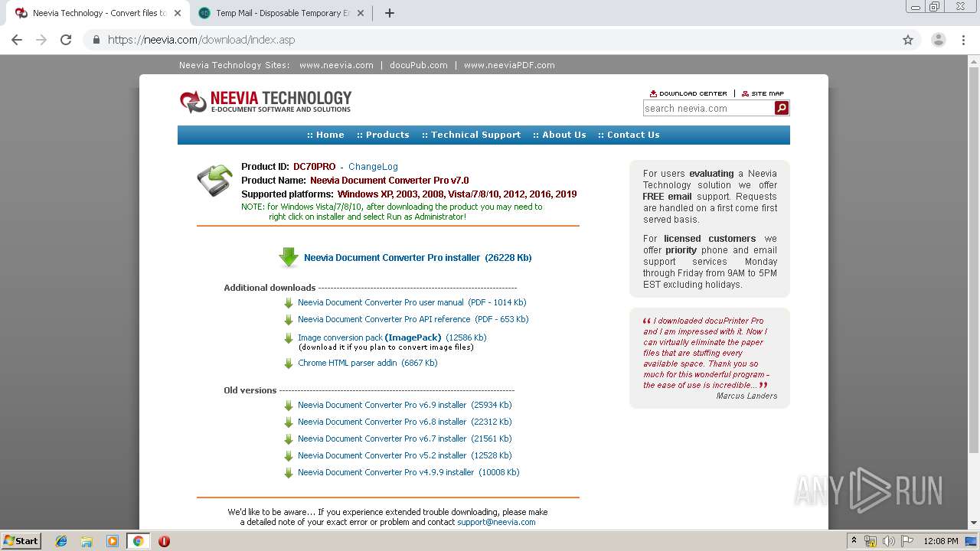
Task: Click the browser forward arrow
Action: click(41, 40)
